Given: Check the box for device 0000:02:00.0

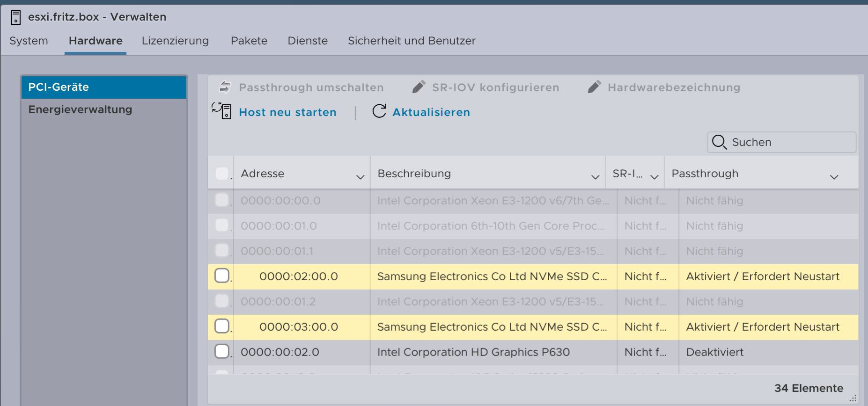Looking at the screenshot, I should coord(222,276).
